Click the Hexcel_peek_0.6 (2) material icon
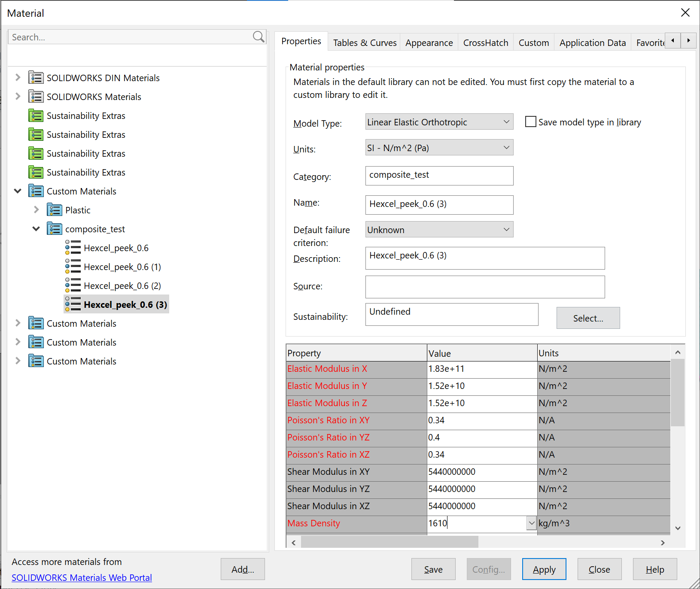The height and width of the screenshot is (589, 700). [x=73, y=285]
